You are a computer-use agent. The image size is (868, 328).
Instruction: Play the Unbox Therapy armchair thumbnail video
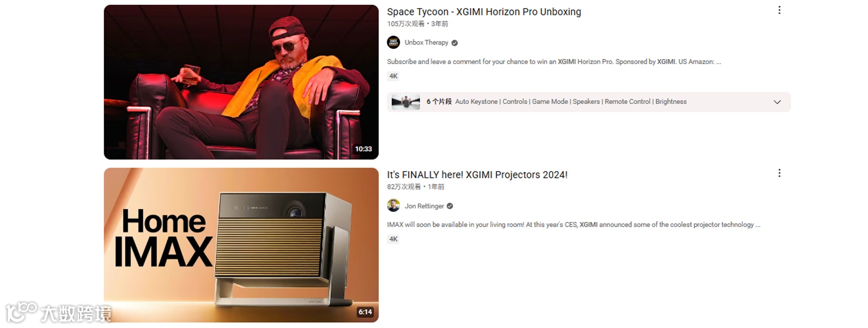point(241,82)
